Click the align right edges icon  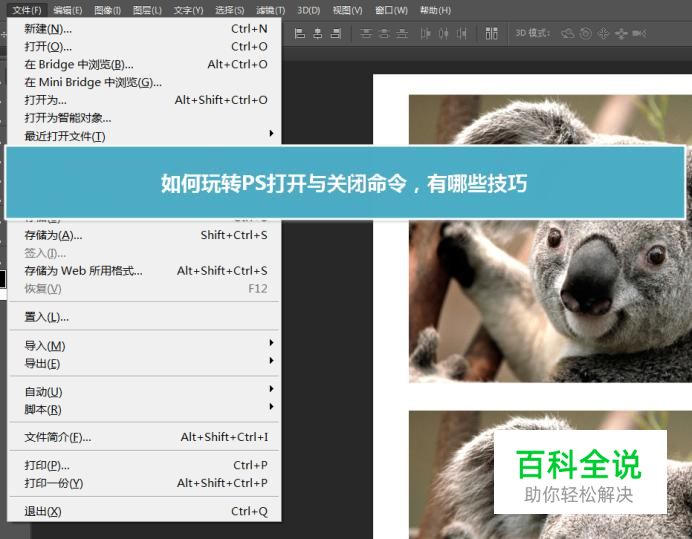point(336,33)
